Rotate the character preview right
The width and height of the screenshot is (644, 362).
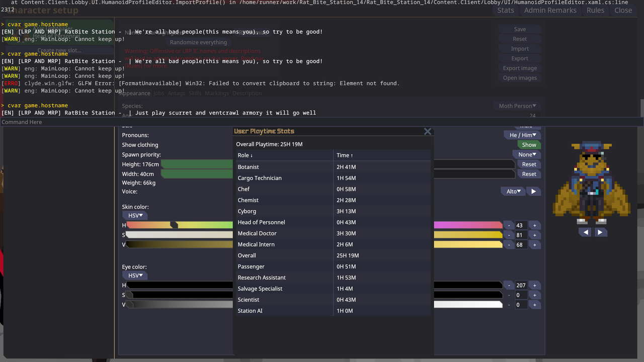point(600,232)
